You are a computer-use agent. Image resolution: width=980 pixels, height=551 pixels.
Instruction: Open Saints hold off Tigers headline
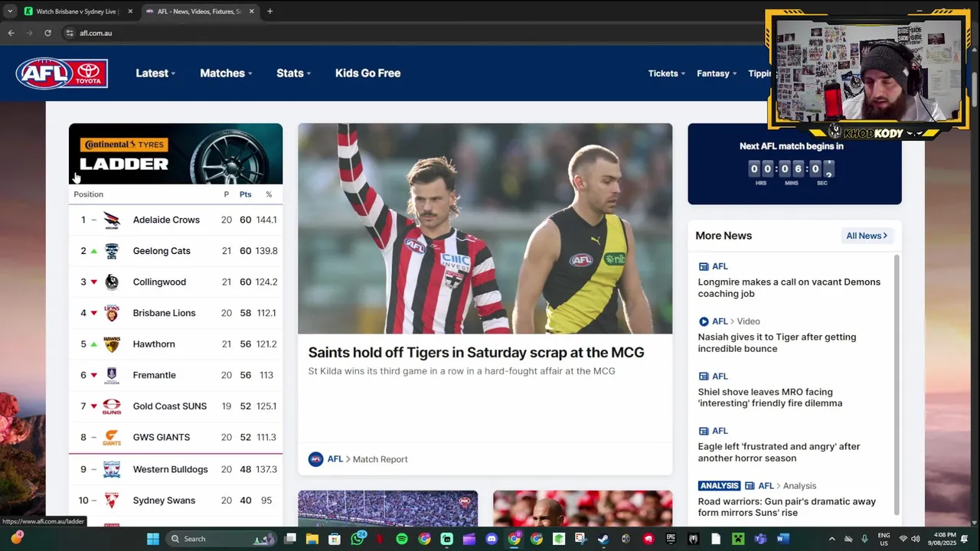pyautogui.click(x=476, y=352)
